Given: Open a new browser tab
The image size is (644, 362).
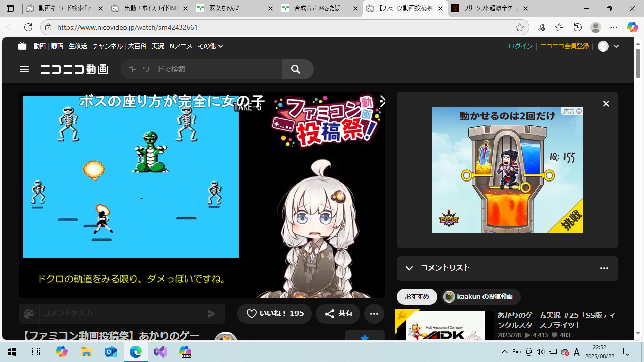Looking at the screenshot, I should coord(542,9).
